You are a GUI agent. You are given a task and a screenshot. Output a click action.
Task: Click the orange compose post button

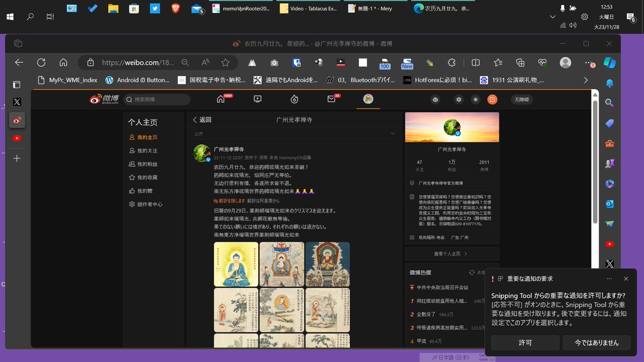pyautogui.click(x=492, y=99)
